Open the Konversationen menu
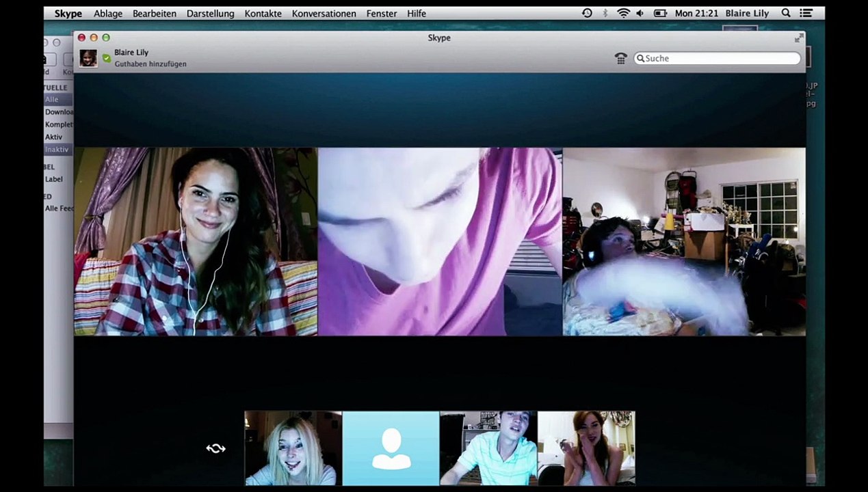 point(324,14)
